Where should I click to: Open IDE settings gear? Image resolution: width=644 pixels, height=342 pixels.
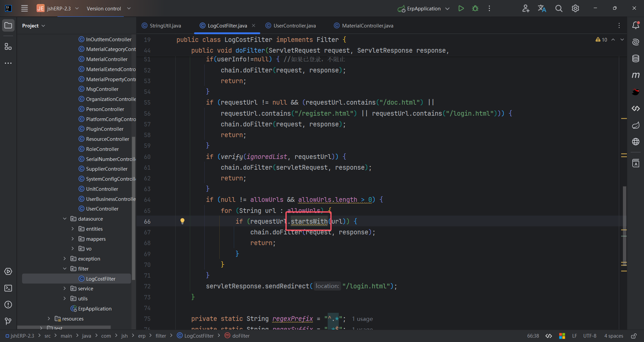(x=575, y=8)
